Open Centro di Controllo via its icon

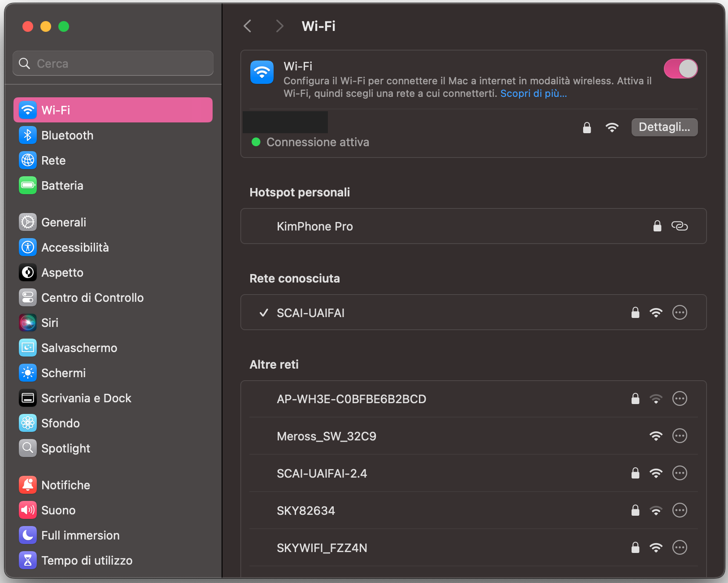pos(27,297)
